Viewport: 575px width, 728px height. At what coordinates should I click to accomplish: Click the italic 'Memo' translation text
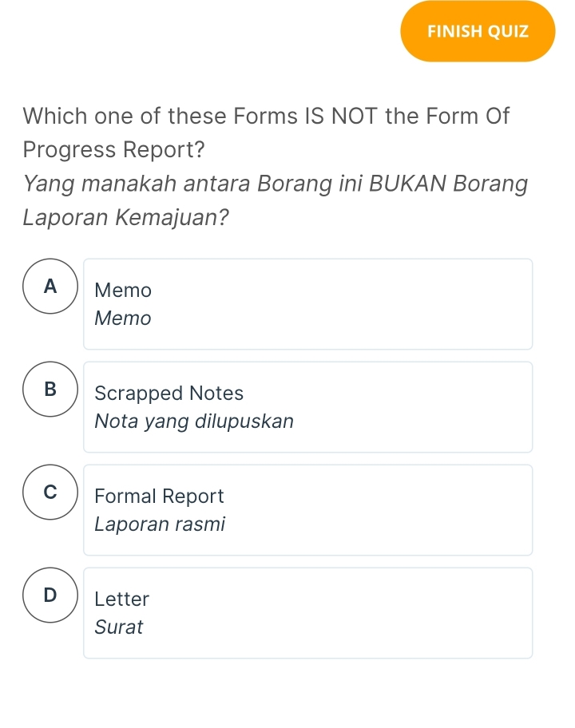click(123, 318)
